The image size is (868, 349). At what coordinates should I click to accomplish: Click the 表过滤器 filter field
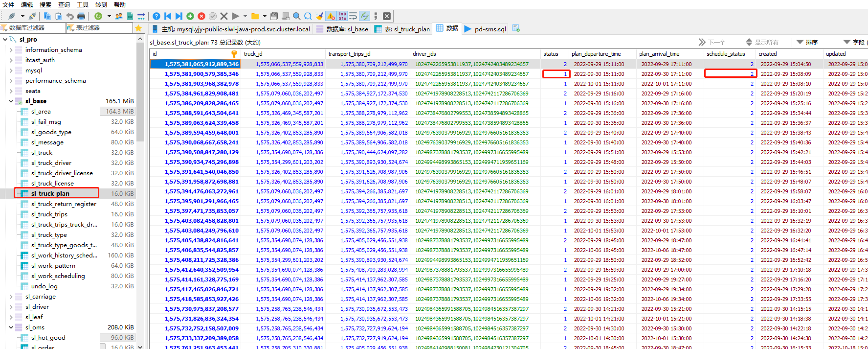[99, 28]
